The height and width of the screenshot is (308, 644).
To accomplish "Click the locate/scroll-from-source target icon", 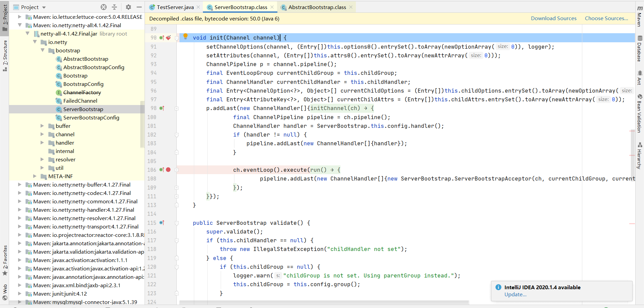I will 104,7.
